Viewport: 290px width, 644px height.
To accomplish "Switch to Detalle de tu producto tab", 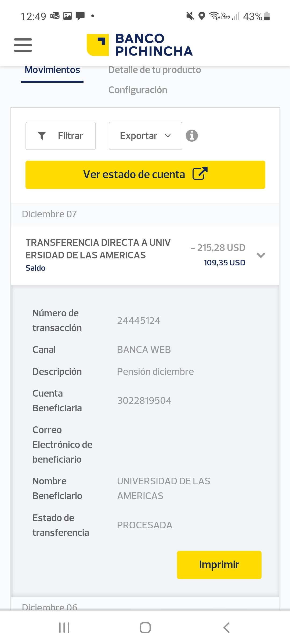I will pyautogui.click(x=154, y=70).
